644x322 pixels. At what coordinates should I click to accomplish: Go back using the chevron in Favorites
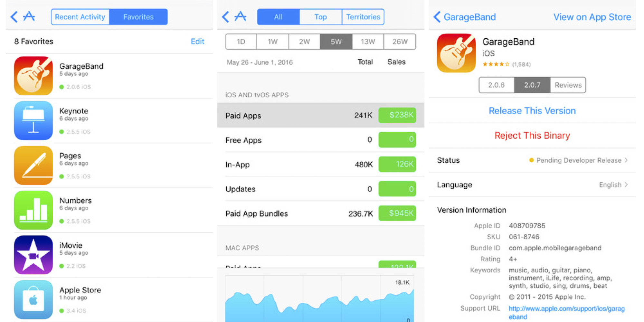coord(14,17)
